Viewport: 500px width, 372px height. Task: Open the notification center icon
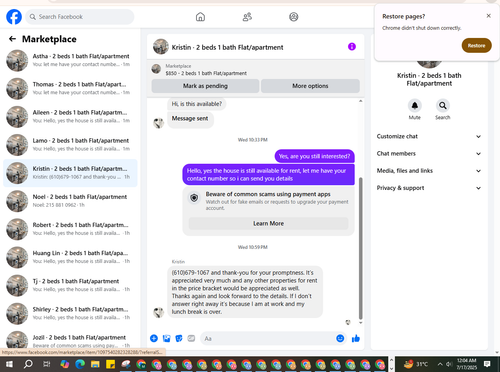point(487,364)
